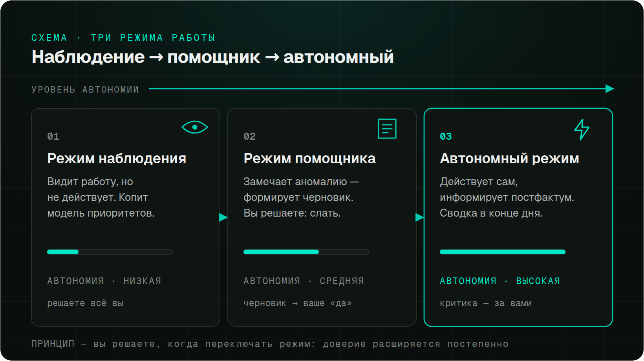The width and height of the screenshot is (644, 361).
Task: Select the "Режим помощника" card title
Action: click(309, 159)
